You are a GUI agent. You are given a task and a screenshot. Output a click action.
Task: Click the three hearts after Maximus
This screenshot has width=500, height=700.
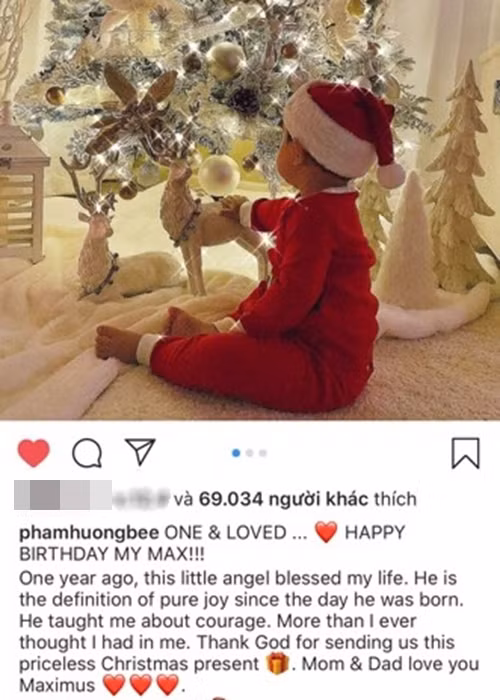(141, 685)
